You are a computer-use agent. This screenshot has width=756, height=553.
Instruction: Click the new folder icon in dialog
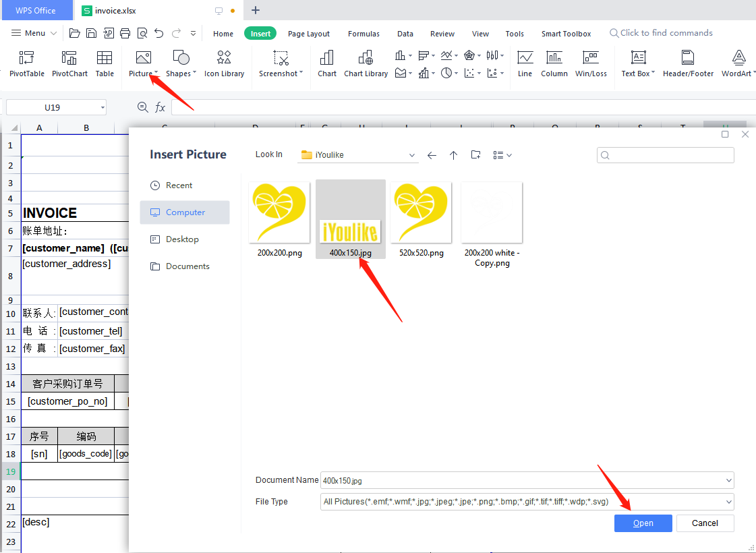(475, 155)
